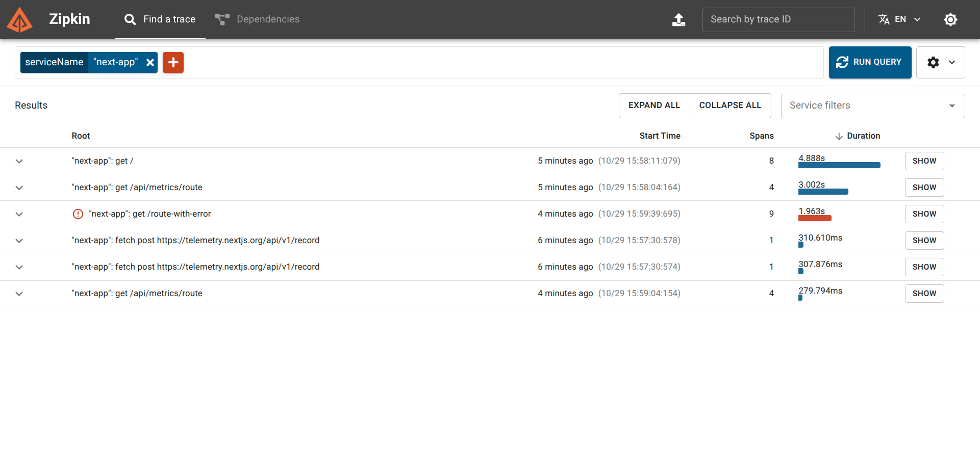The width and height of the screenshot is (980, 476).
Task: Select the magnifier icon on Find a trace
Action: click(129, 19)
